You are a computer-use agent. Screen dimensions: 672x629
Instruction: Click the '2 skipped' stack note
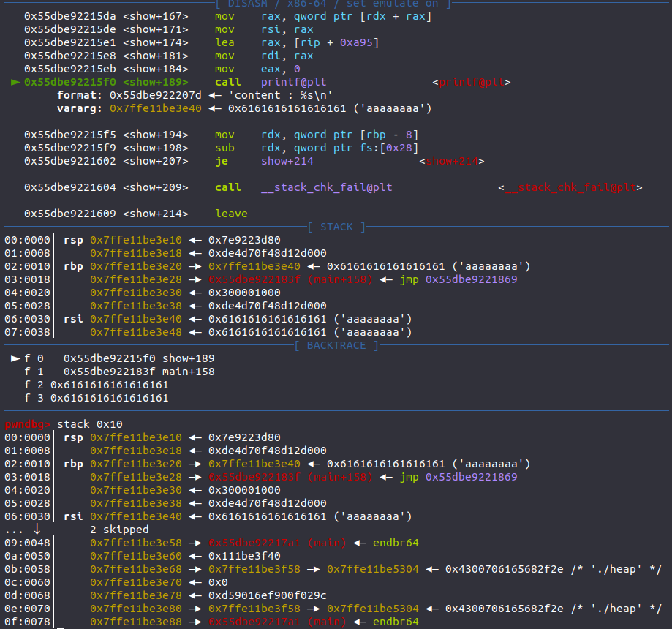point(119,530)
